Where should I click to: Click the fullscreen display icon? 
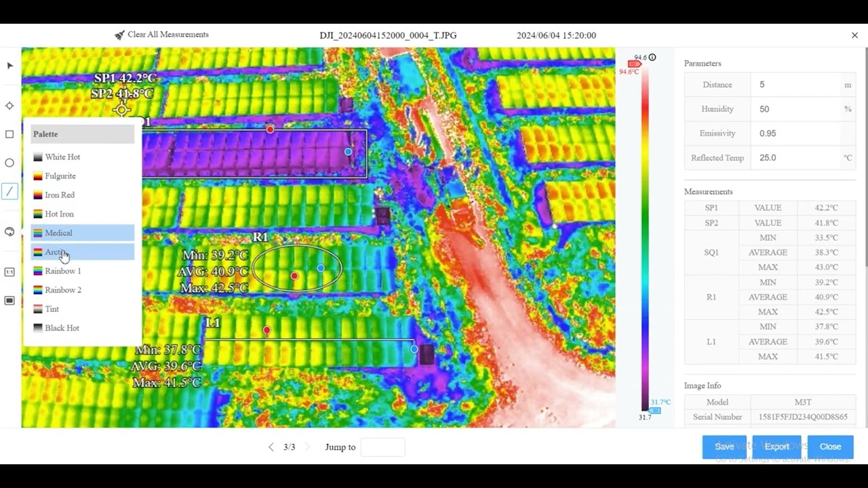(x=9, y=300)
